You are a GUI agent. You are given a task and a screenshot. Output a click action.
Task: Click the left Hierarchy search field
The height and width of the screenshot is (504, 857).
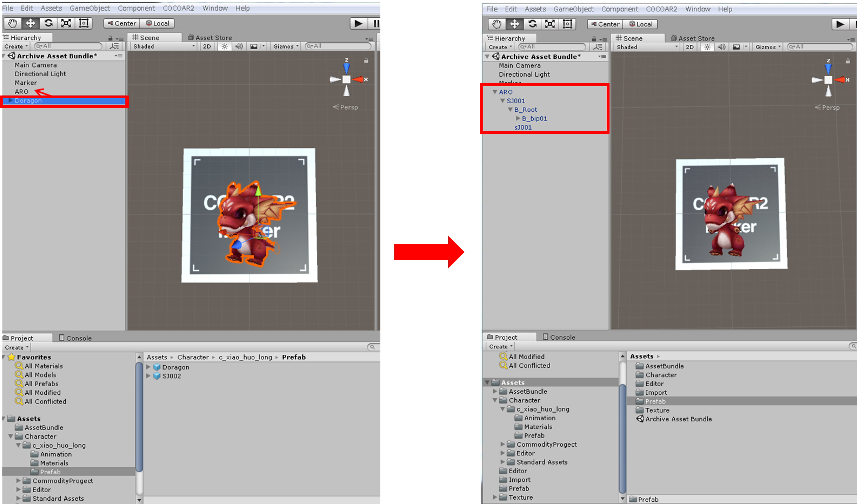point(68,46)
